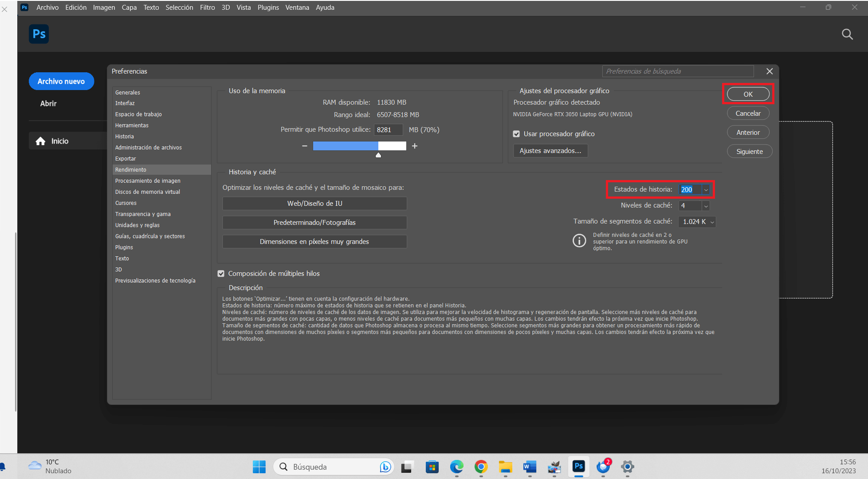Click Archivo nuevo button
The height and width of the screenshot is (479, 868).
click(61, 81)
